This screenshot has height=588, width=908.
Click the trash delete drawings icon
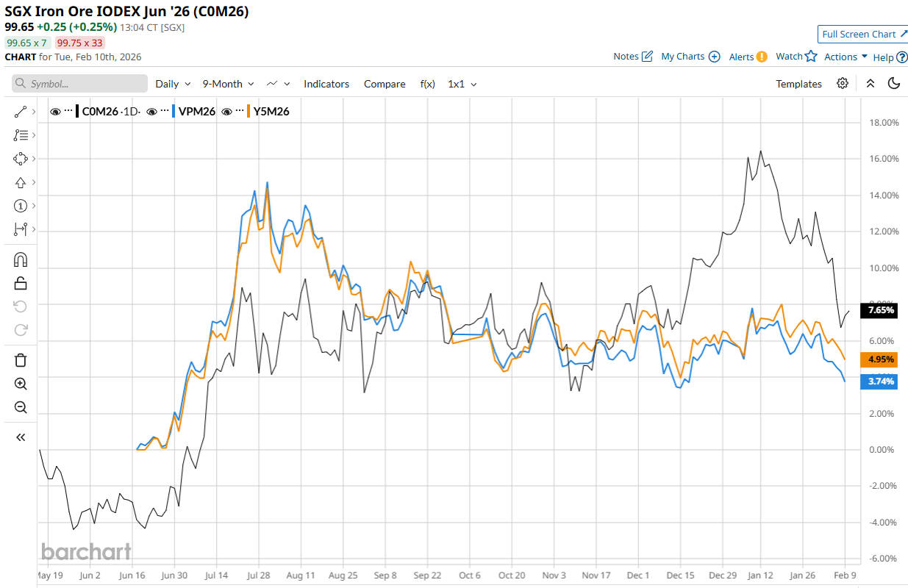tap(21, 359)
